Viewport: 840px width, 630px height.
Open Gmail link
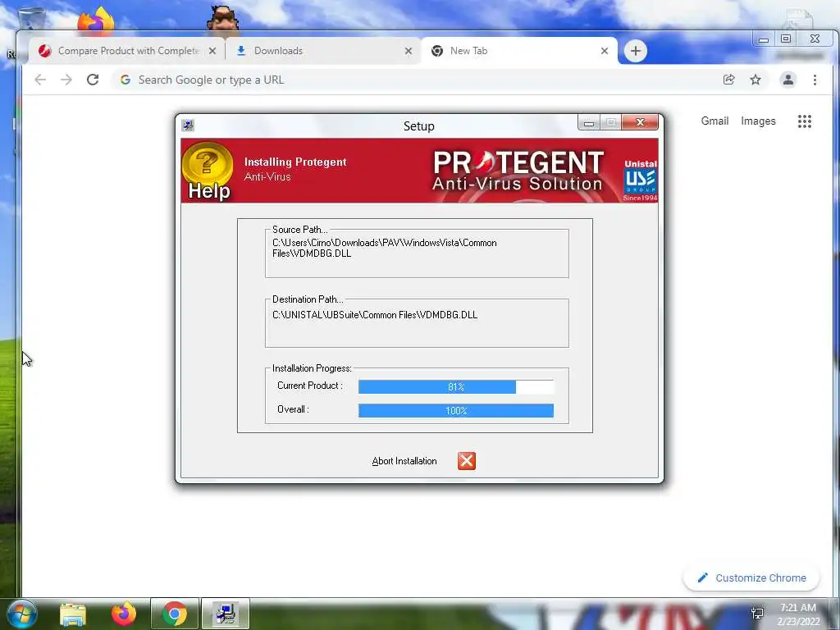pyautogui.click(x=714, y=121)
